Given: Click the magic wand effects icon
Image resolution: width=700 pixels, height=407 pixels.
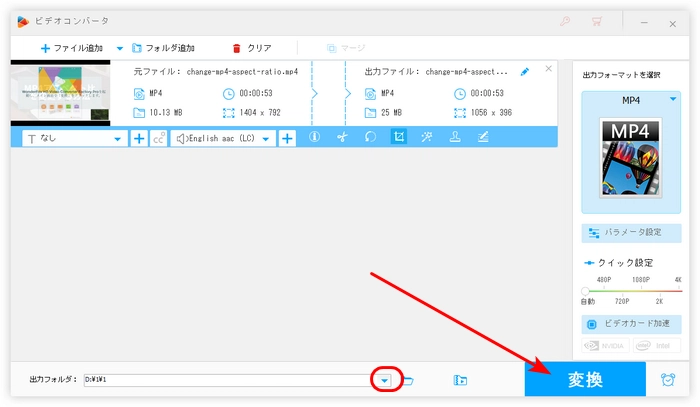Looking at the screenshot, I should [426, 139].
